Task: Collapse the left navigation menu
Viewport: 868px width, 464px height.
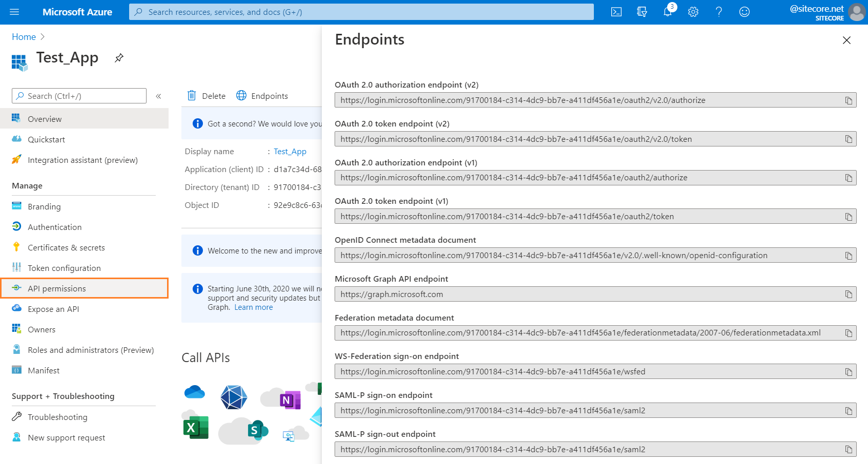Action: (158, 96)
